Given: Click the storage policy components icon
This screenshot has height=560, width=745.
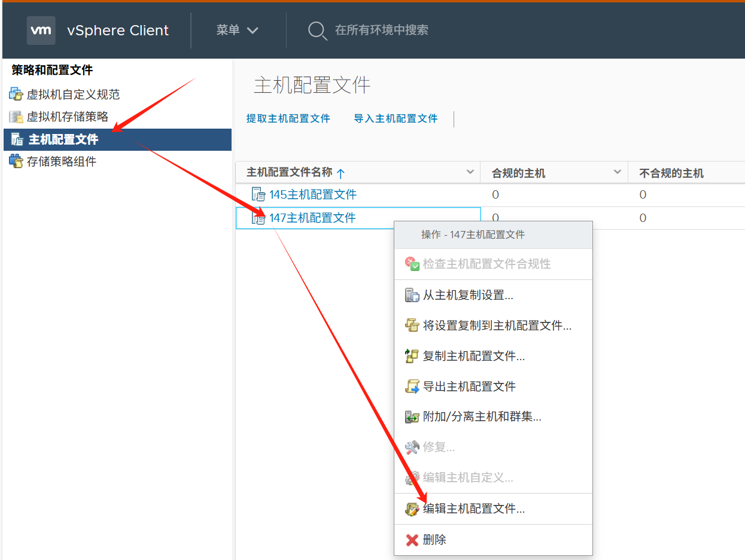Looking at the screenshot, I should pyautogui.click(x=16, y=161).
